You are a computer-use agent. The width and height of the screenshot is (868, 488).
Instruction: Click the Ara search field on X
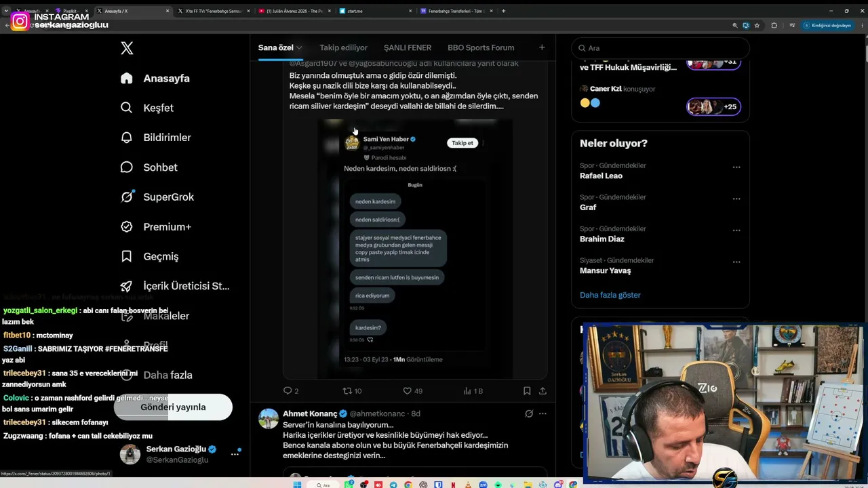[x=660, y=48]
